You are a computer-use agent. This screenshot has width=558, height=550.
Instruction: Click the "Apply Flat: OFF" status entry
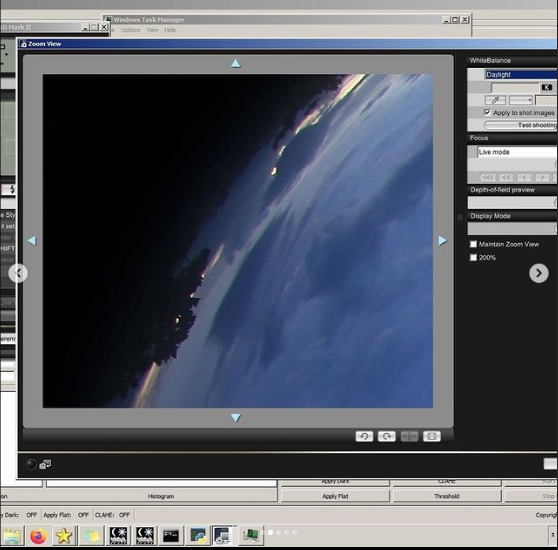66,515
